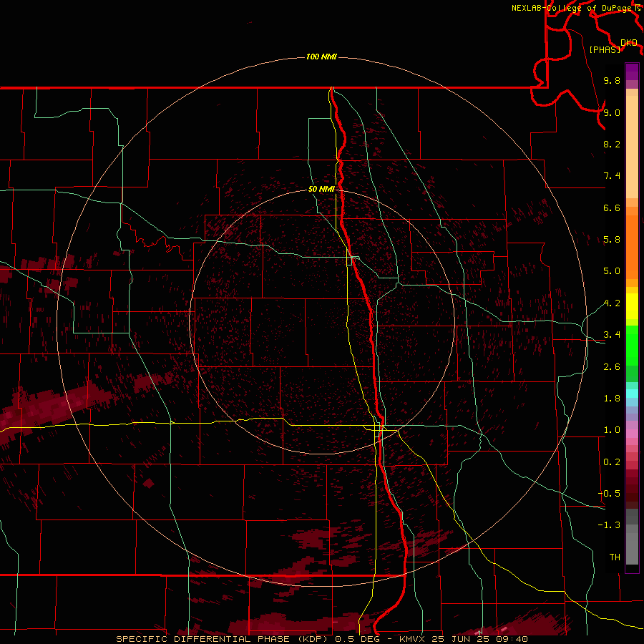Click the cyan segment of the color bar
The width and height of the screenshot is (644, 644).
coord(632,394)
